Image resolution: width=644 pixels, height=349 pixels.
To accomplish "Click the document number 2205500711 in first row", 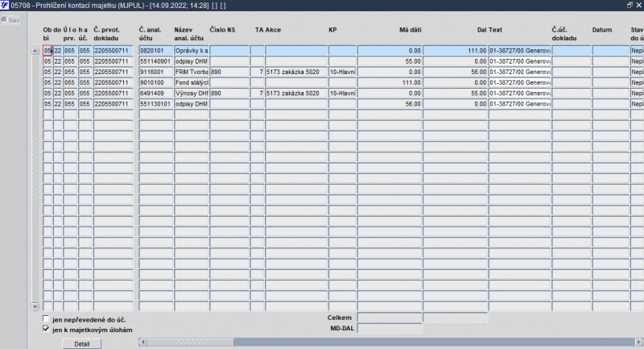I will click(113, 51).
